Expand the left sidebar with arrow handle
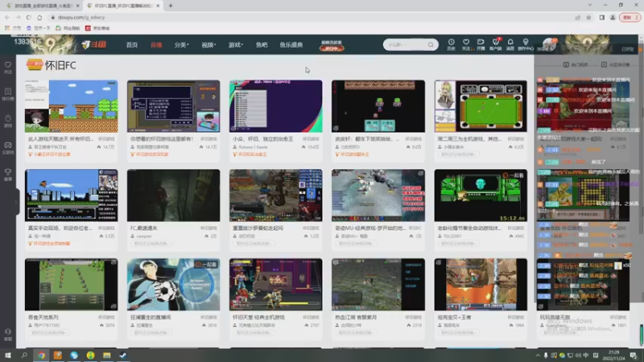 click(17, 202)
